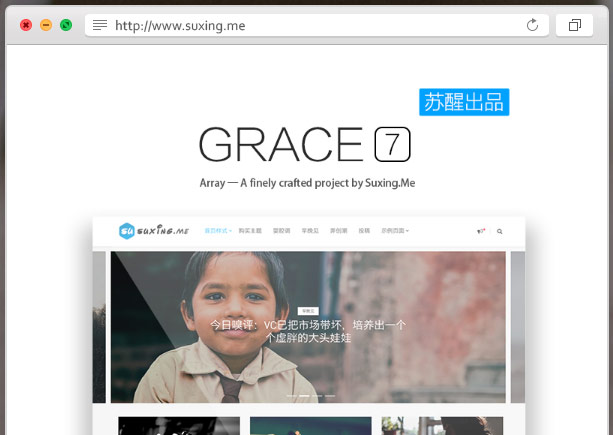The width and height of the screenshot is (613, 435).
Task: Open the right post thumbnail with person
Action: pyautogui.click(x=442, y=426)
